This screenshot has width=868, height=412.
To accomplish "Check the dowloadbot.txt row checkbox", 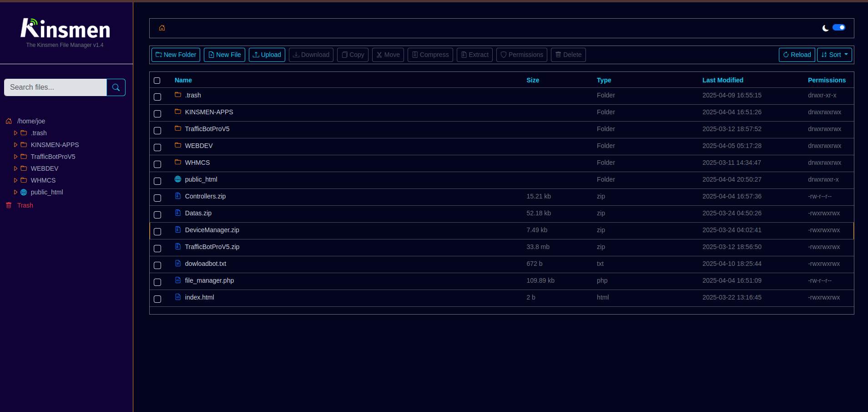I will click(157, 265).
